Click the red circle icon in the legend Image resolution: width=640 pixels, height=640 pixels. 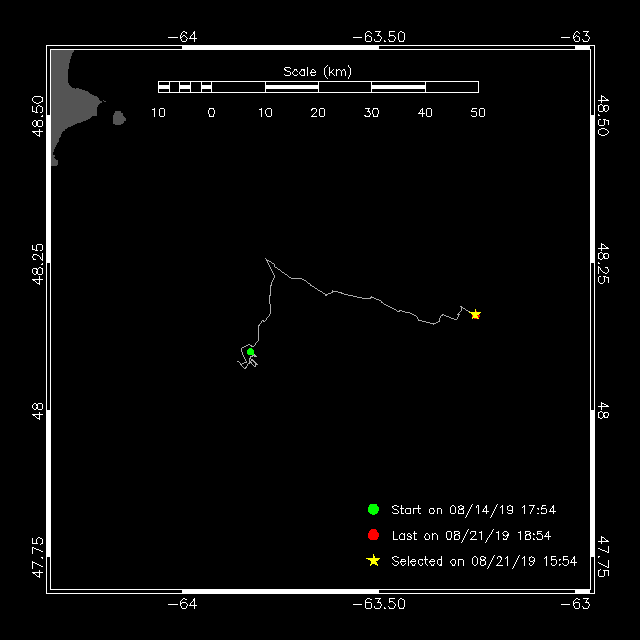pyautogui.click(x=373, y=535)
